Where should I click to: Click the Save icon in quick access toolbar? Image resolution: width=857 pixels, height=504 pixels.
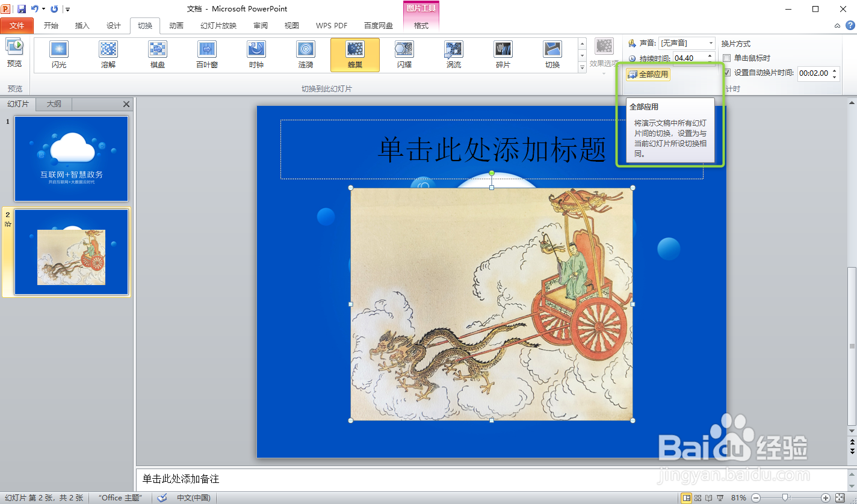click(22, 9)
